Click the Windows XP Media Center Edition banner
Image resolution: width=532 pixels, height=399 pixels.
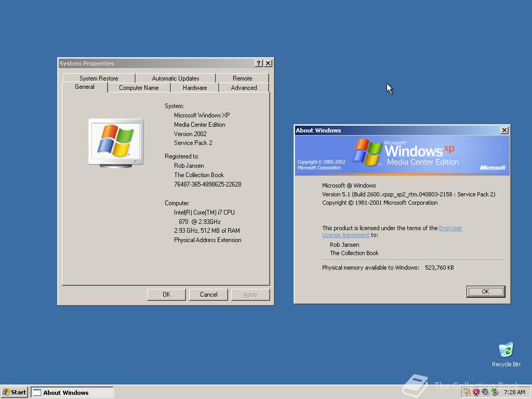point(402,156)
